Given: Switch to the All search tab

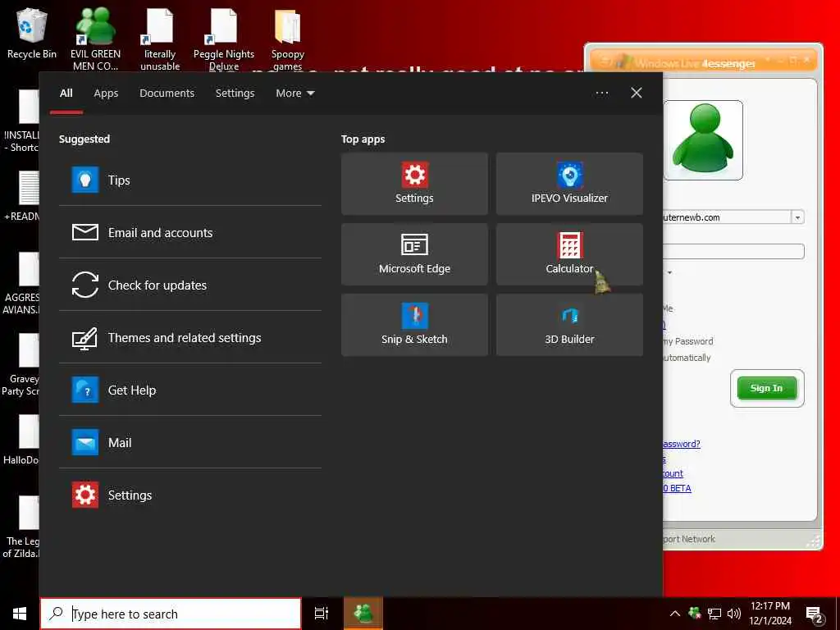Looking at the screenshot, I should [66, 94].
